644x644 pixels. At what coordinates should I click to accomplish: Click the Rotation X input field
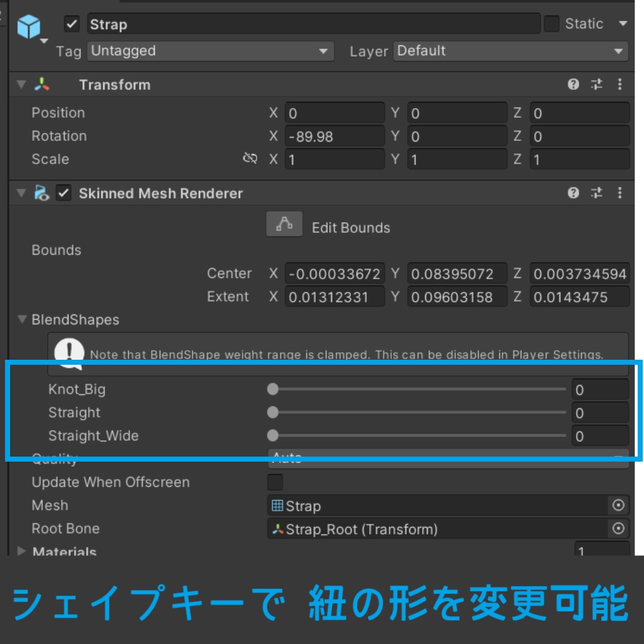[x=334, y=136]
